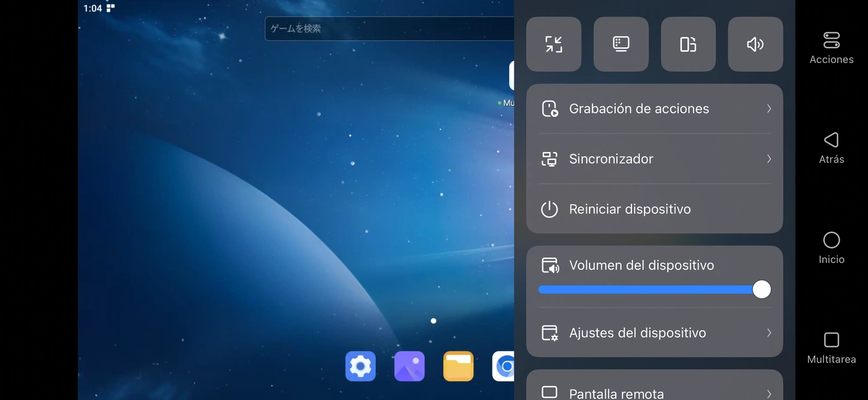Image resolution: width=868 pixels, height=400 pixels.
Task: Click the Sincronizador chevron arrow
Action: [769, 159]
